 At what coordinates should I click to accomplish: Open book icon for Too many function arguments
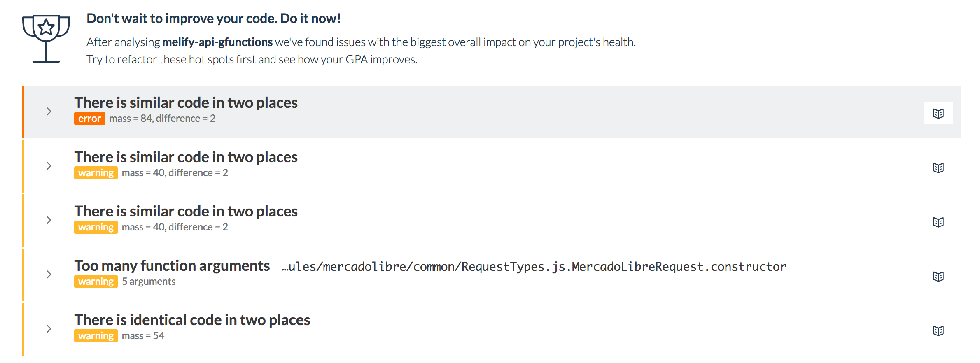[x=938, y=276]
